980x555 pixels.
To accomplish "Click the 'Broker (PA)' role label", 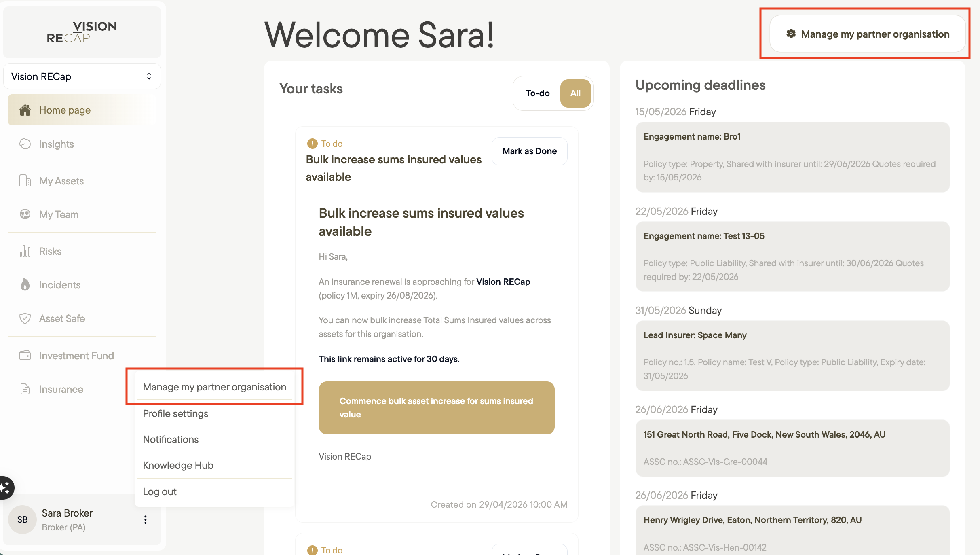I will 63,527.
